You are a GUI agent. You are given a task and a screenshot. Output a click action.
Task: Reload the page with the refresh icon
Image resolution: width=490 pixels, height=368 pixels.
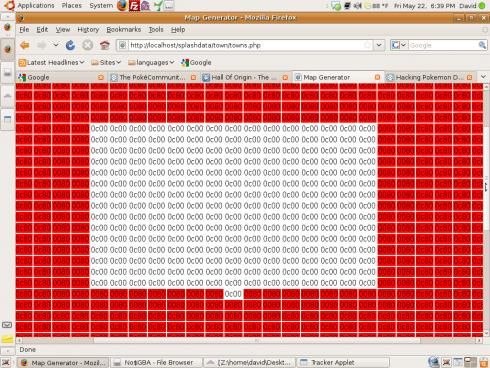coord(70,45)
